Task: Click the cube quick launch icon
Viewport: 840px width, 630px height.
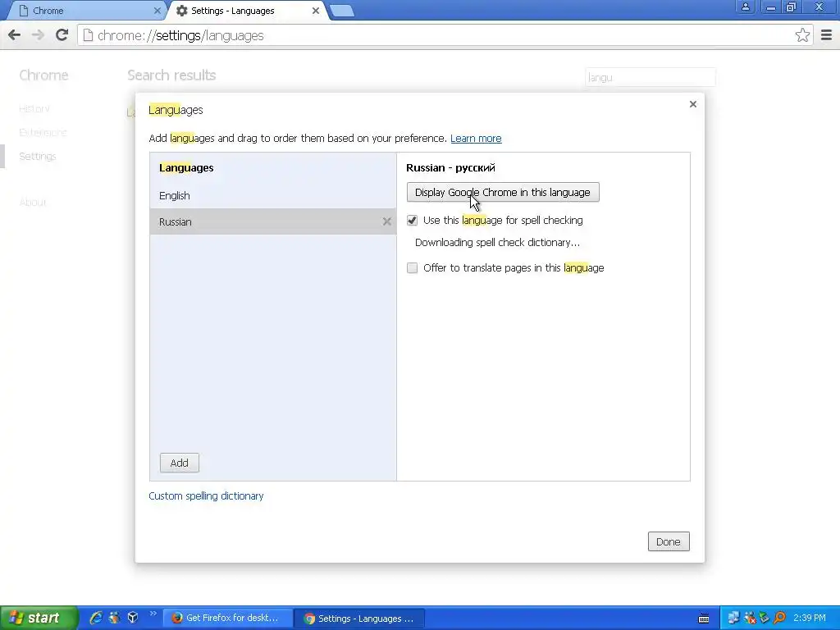Action: click(133, 618)
